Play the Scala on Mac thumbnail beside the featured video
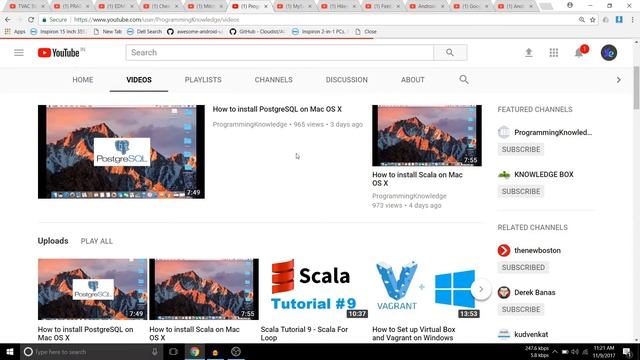Viewport: 640px width, 360px height. coord(427,136)
